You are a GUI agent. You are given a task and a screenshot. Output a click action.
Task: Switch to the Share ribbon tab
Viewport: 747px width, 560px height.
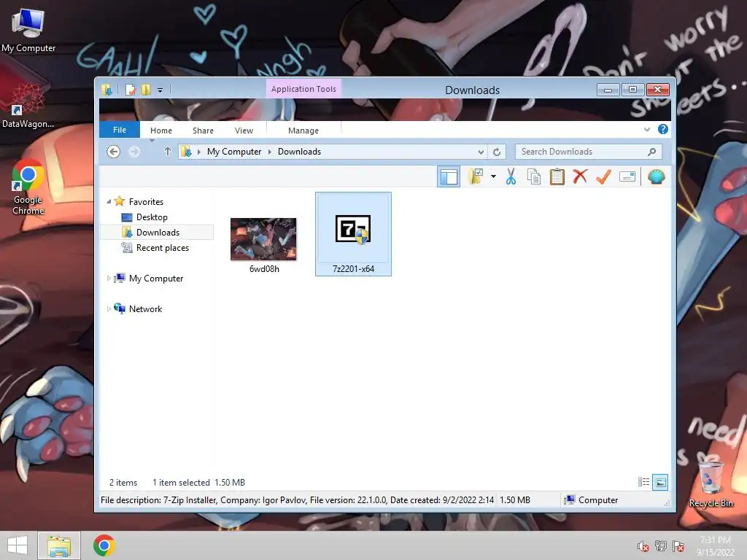(x=203, y=131)
